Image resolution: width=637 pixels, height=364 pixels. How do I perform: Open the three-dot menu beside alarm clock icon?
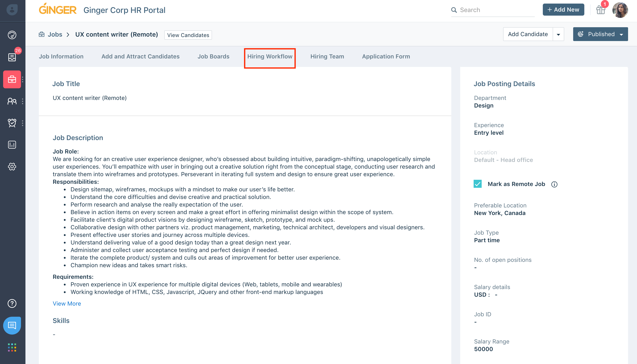pos(23,123)
